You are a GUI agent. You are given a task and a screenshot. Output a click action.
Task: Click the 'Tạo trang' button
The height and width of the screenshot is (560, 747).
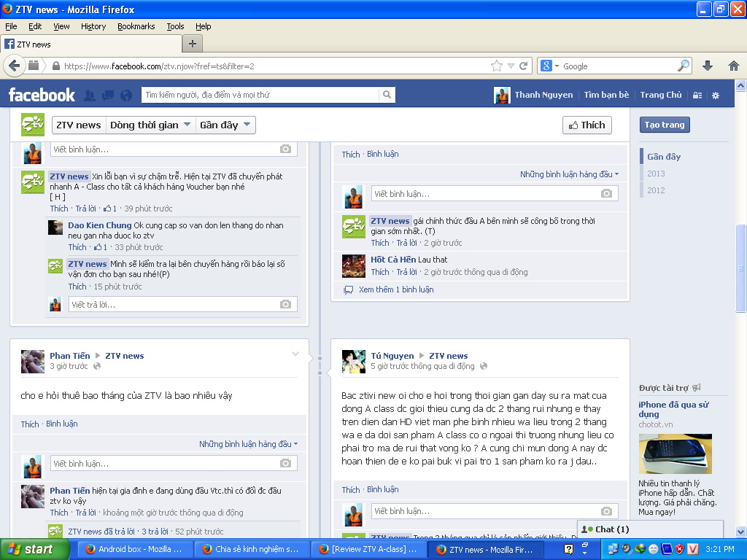[665, 125]
